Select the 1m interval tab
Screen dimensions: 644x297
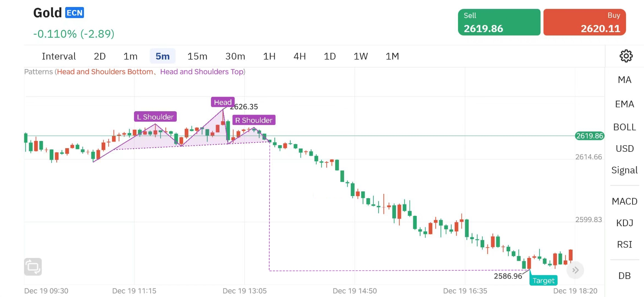(x=130, y=56)
